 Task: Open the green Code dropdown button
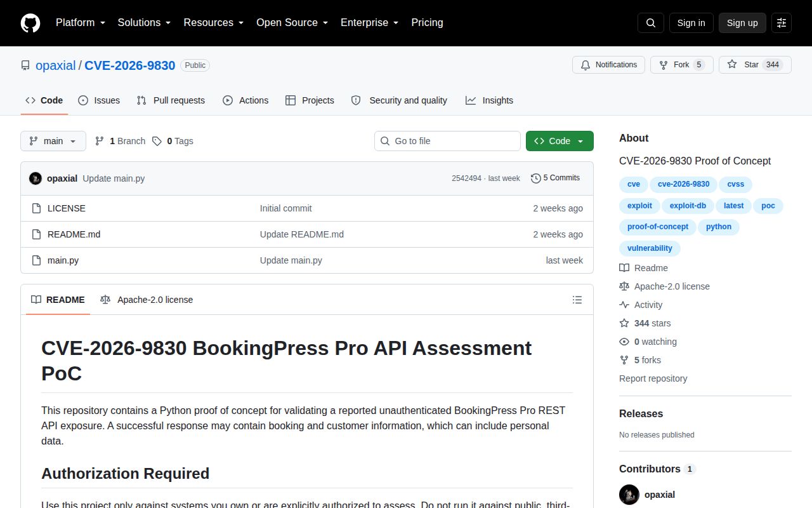pyautogui.click(x=560, y=141)
